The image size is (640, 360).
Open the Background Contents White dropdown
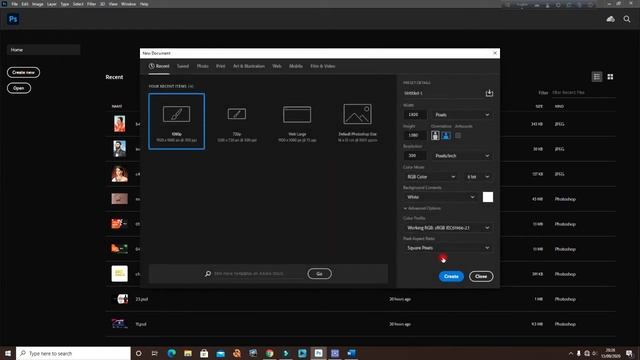coord(440,197)
